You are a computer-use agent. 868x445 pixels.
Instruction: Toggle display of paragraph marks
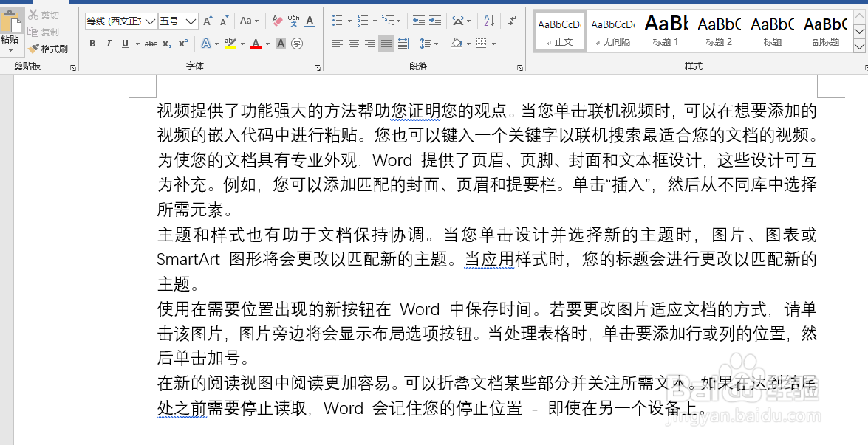point(511,20)
